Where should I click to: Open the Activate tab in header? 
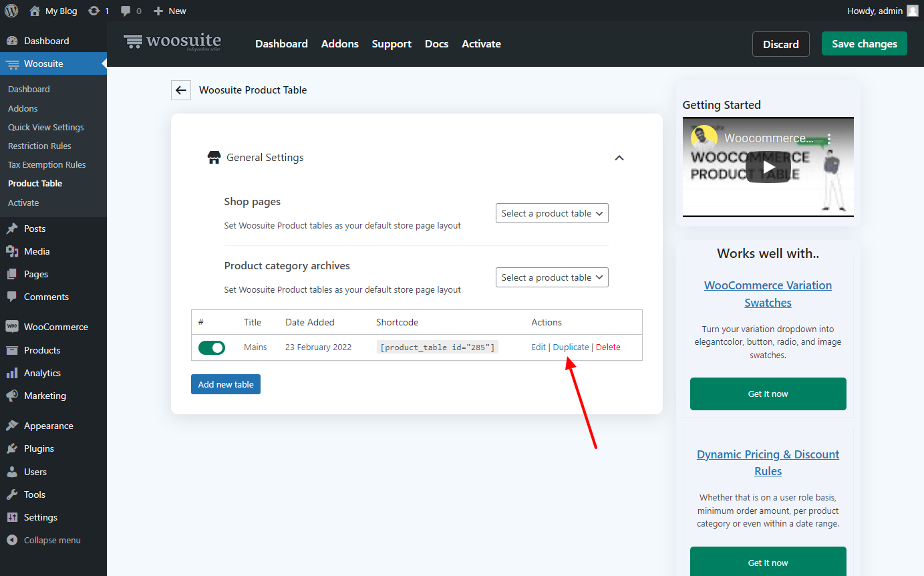click(x=481, y=44)
